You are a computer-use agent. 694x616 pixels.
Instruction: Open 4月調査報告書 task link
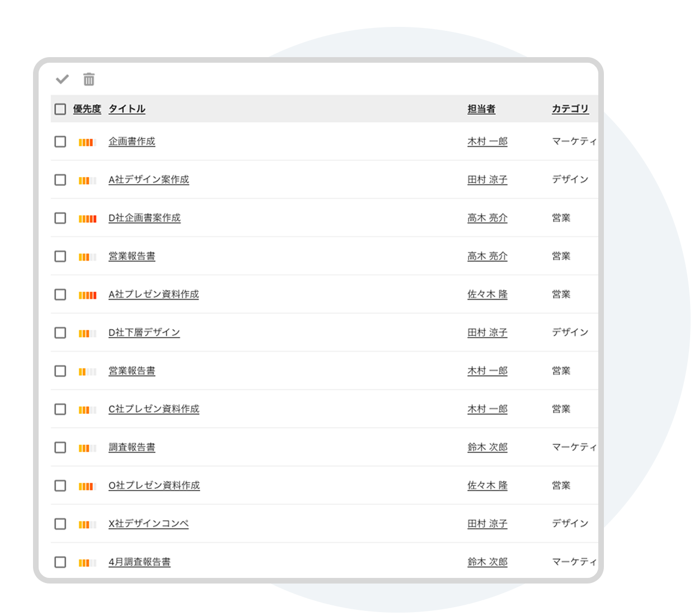139,562
